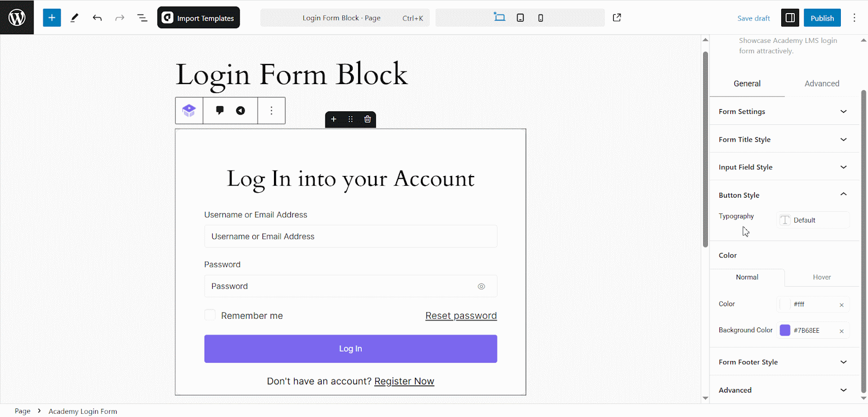
Task: Expand the Form Settings section
Action: [x=783, y=111]
